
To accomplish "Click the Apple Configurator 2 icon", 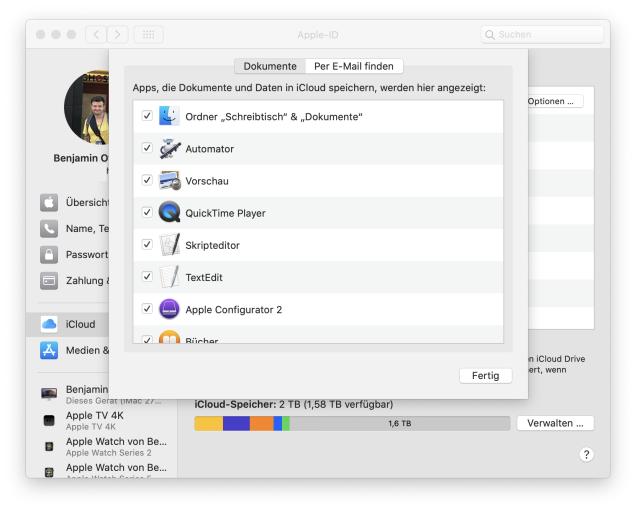I will [x=169, y=309].
